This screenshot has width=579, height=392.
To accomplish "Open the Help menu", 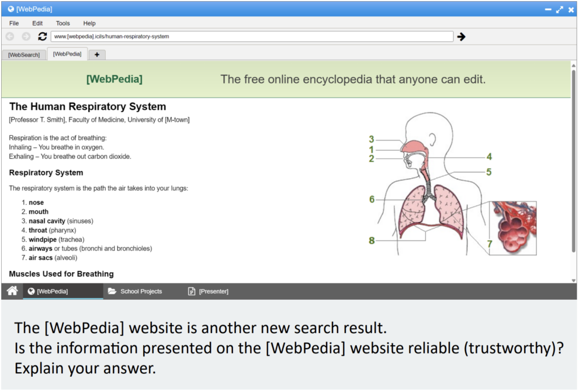I will (89, 23).
